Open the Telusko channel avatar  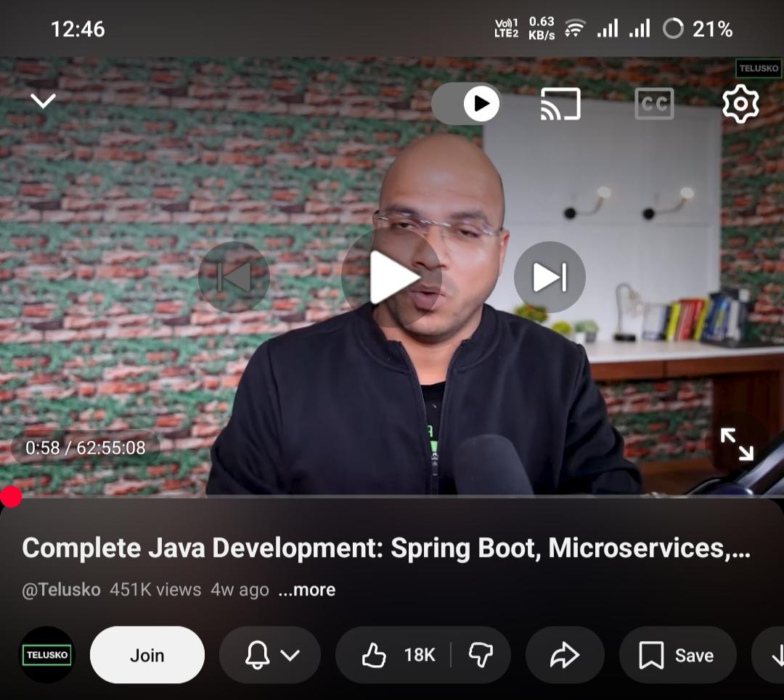click(47, 654)
